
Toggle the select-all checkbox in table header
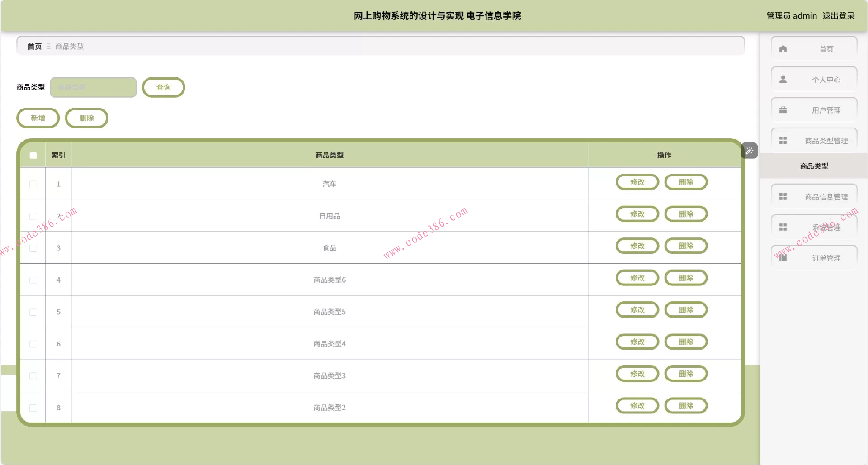(33, 156)
